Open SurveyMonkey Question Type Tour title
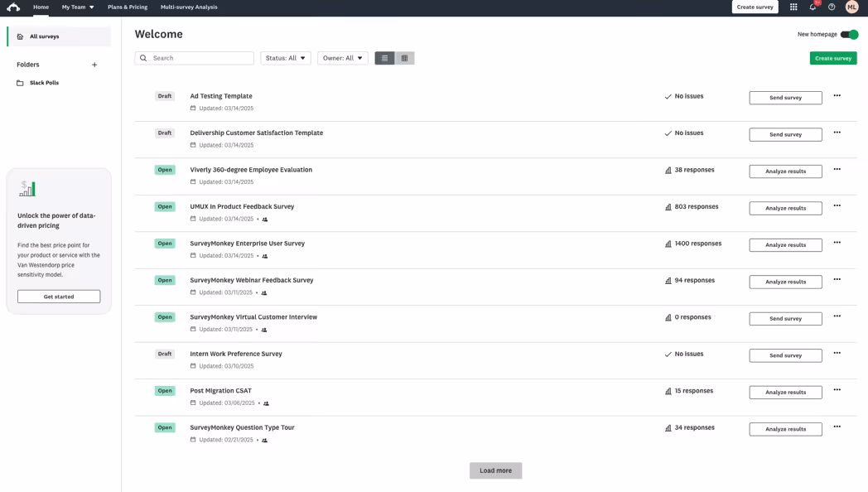 tap(242, 427)
